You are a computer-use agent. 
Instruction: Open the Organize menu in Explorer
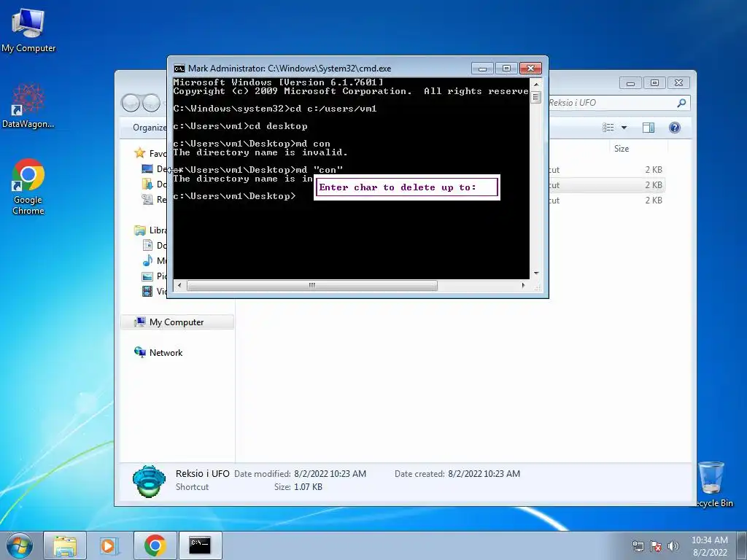(150, 128)
